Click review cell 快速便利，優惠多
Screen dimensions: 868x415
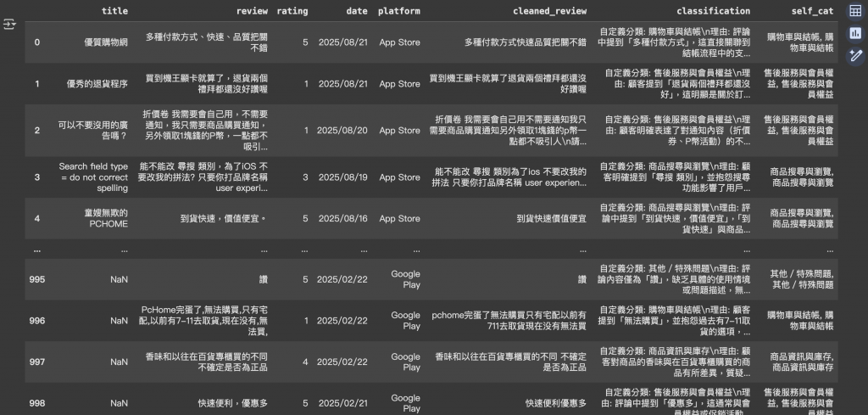(233, 403)
